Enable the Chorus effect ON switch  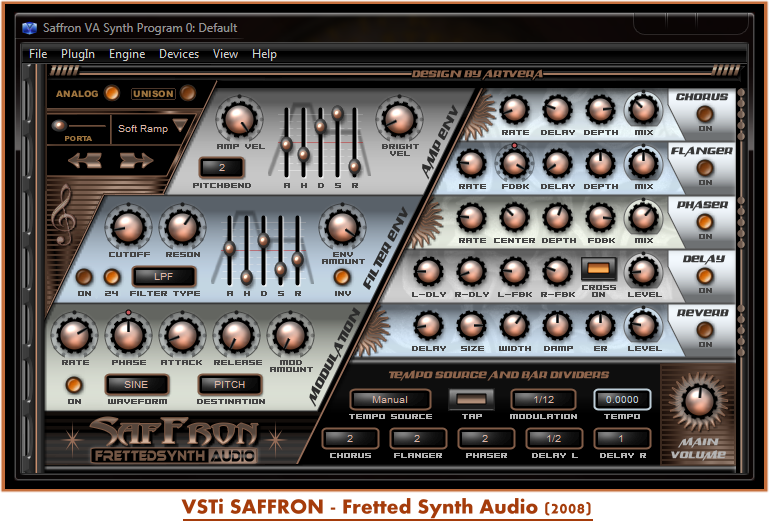(705, 114)
